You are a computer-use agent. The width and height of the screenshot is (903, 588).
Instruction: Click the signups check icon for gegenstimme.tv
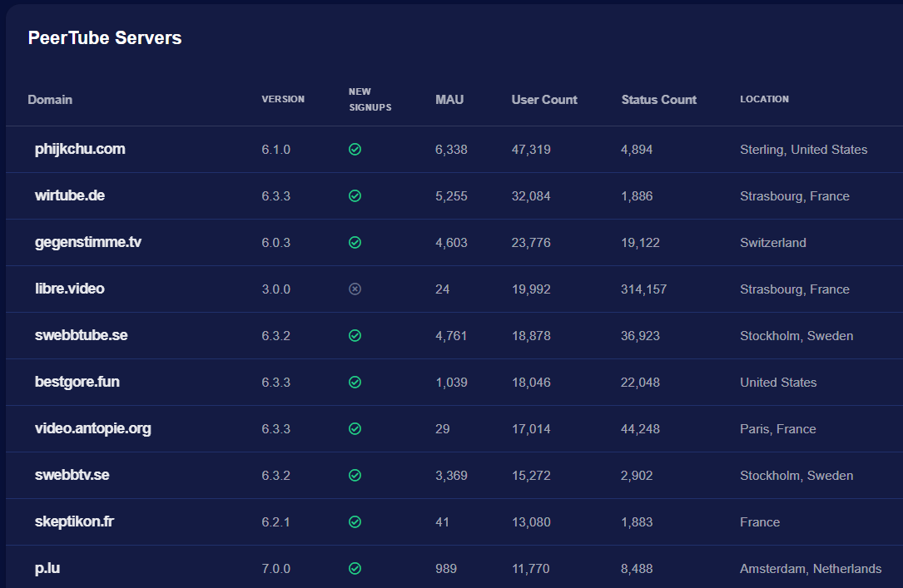[x=355, y=243]
